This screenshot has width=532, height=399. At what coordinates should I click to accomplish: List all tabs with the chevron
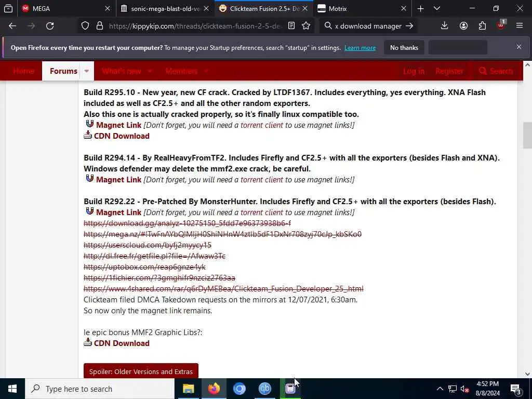pyautogui.click(x=437, y=8)
